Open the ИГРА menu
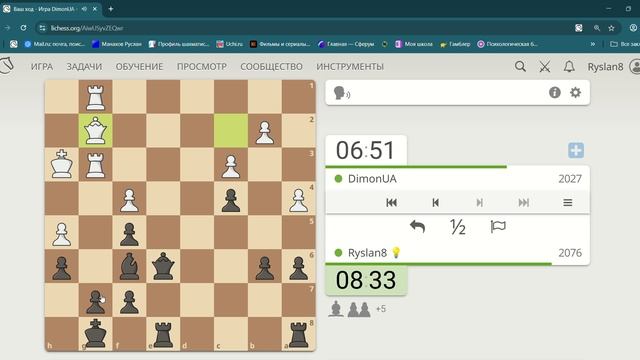Screen dimensions: 640x360 [x=42, y=67]
